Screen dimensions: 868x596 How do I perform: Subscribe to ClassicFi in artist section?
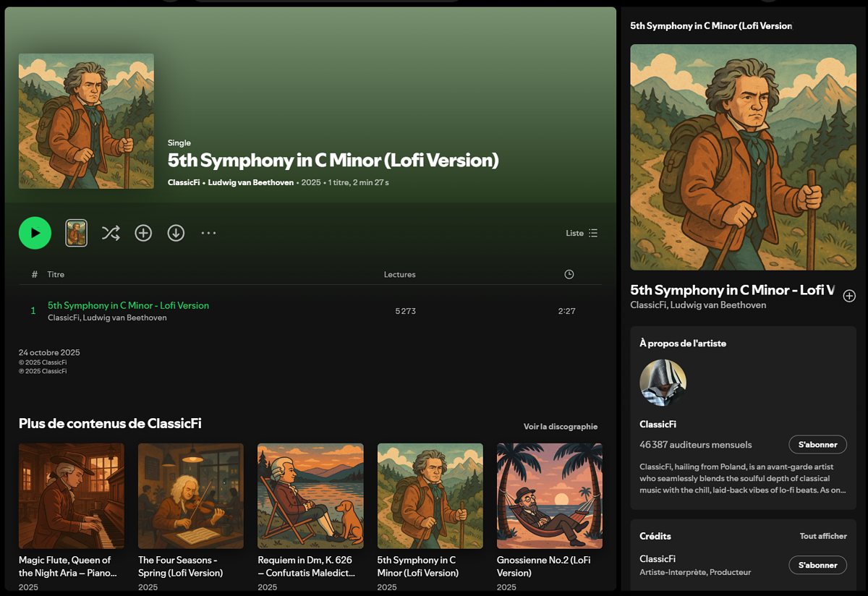click(x=817, y=444)
